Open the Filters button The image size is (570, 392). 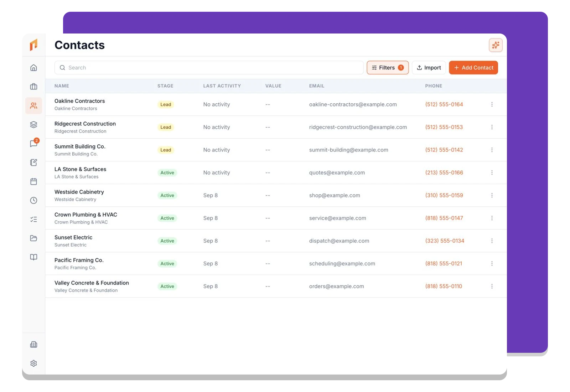coord(388,68)
